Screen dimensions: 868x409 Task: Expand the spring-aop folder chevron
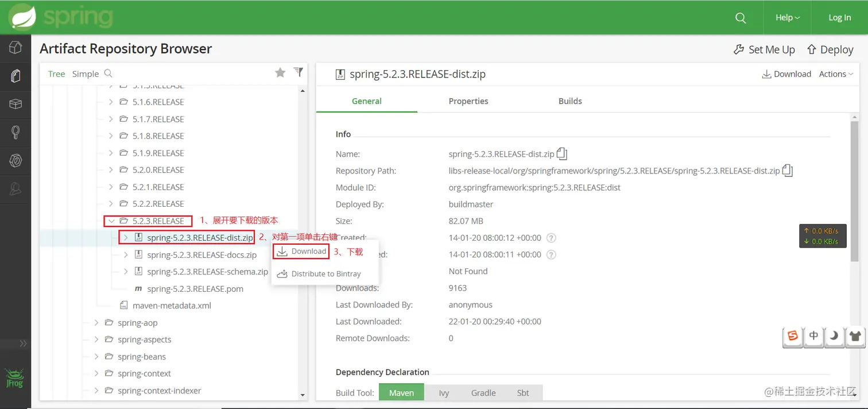point(96,323)
